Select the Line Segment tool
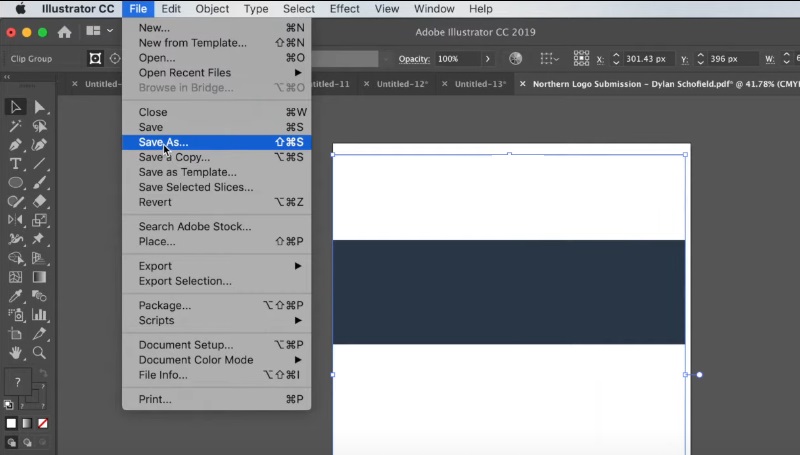Screen dimensions: 800x455 click(39, 163)
